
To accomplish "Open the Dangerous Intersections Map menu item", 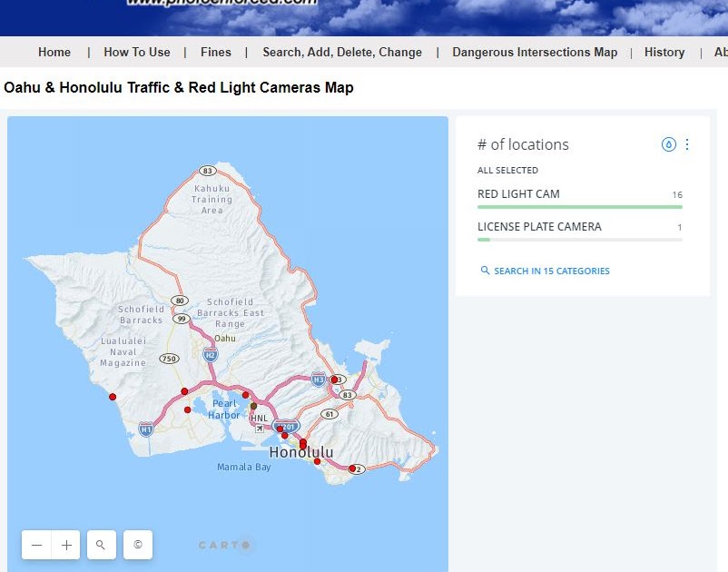I will (535, 52).
